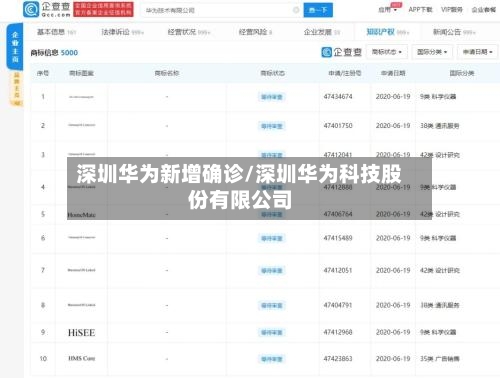
Task: Open the 申请日期 filter dropdown
Action: click(477, 52)
